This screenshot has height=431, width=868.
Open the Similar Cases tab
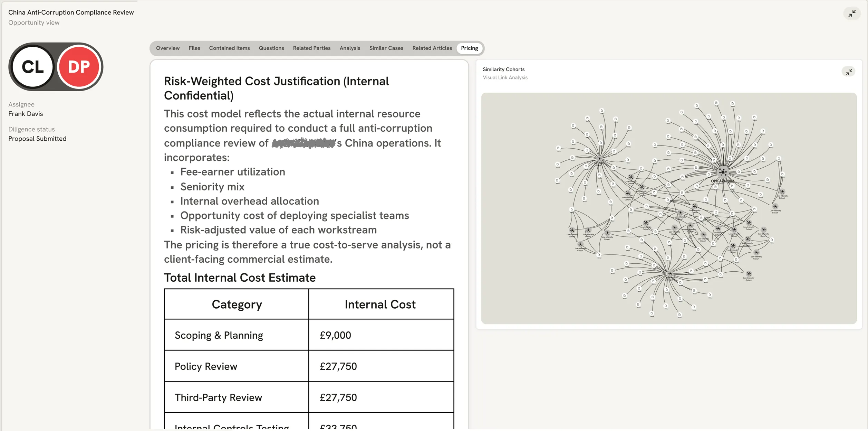(x=386, y=48)
